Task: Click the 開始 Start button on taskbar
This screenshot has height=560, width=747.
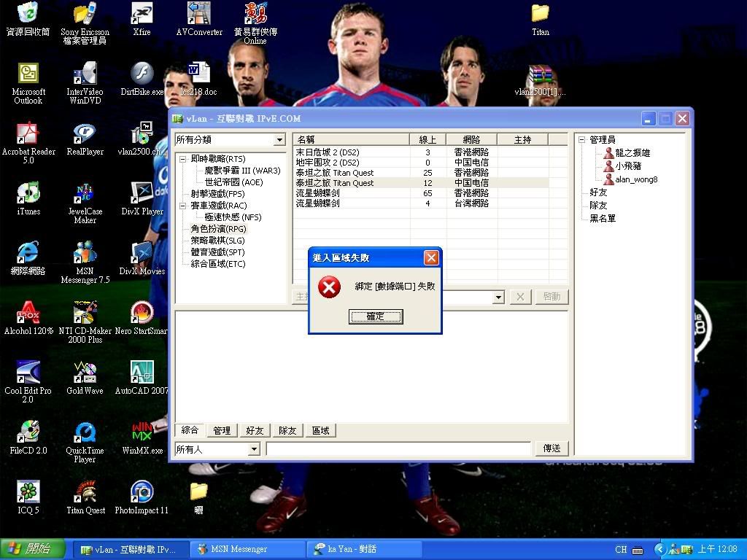Action: [x=29, y=549]
